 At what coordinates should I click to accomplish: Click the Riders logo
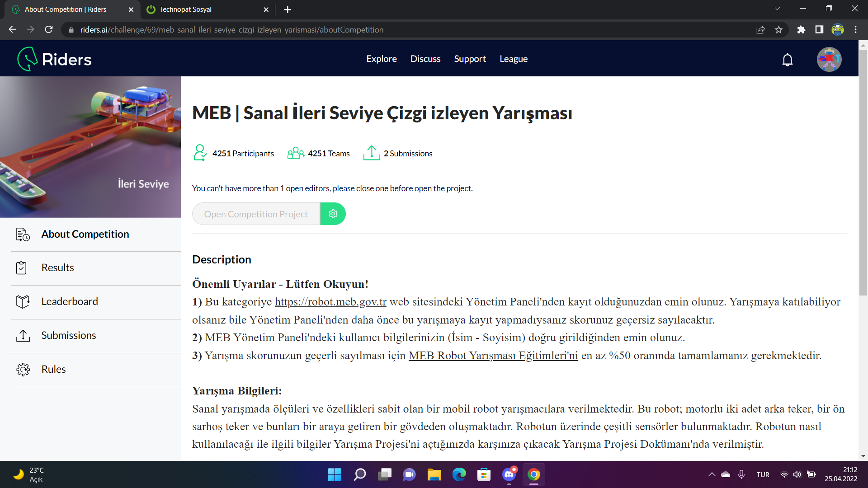point(53,58)
